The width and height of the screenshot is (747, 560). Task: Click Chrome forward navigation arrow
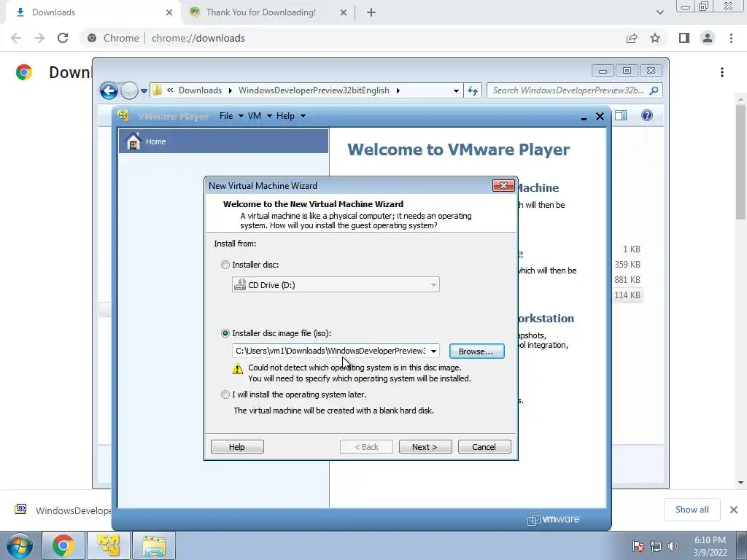(x=39, y=38)
